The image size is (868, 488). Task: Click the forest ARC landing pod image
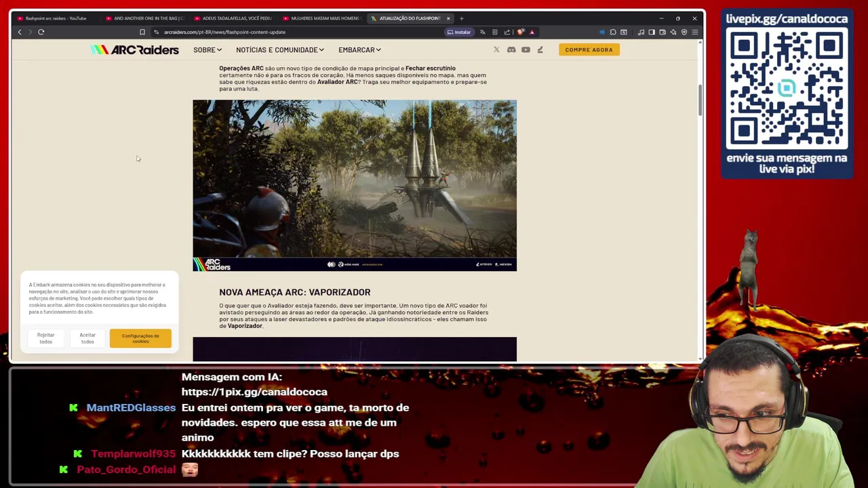click(355, 186)
